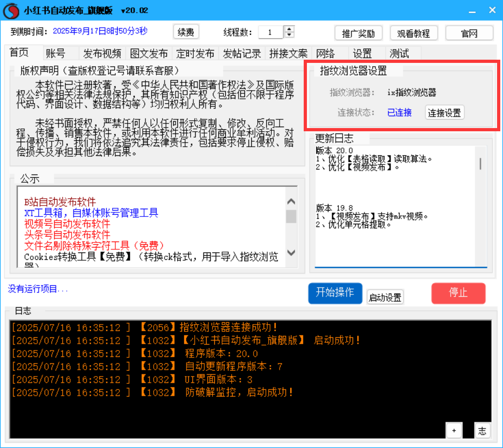Click log line UI界面版本: 3
The height and width of the screenshot is (448, 503).
[x=132, y=379]
